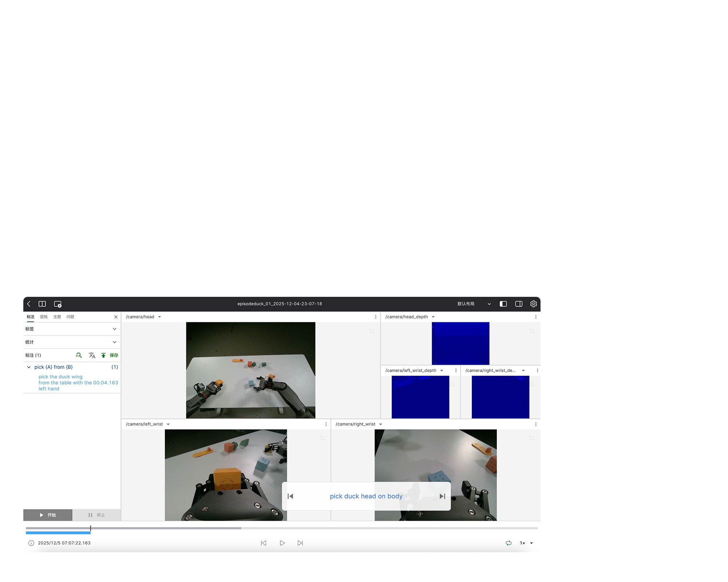This screenshot has width=728, height=582.
Task: Switch to the 问题 tab
Action: pyautogui.click(x=70, y=317)
